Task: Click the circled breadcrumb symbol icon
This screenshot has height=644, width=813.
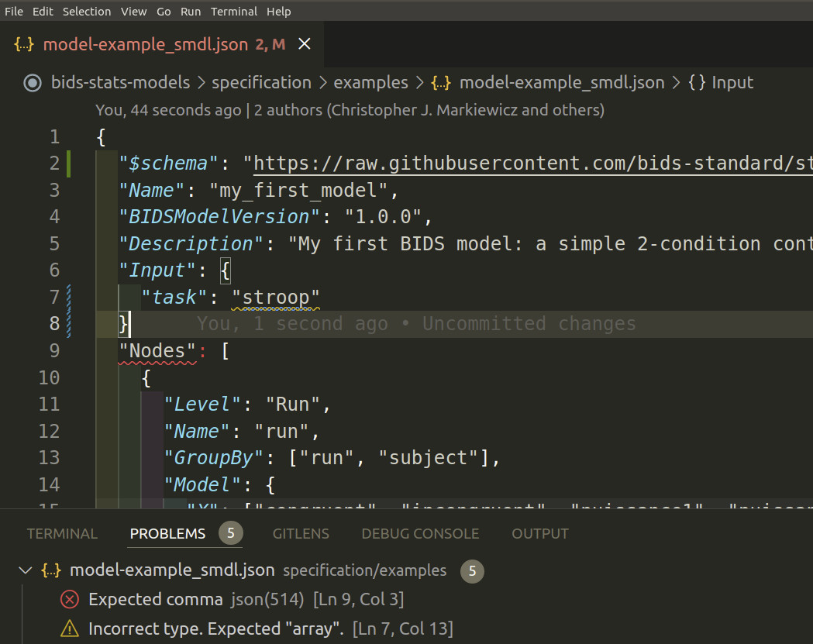Action: pos(33,82)
